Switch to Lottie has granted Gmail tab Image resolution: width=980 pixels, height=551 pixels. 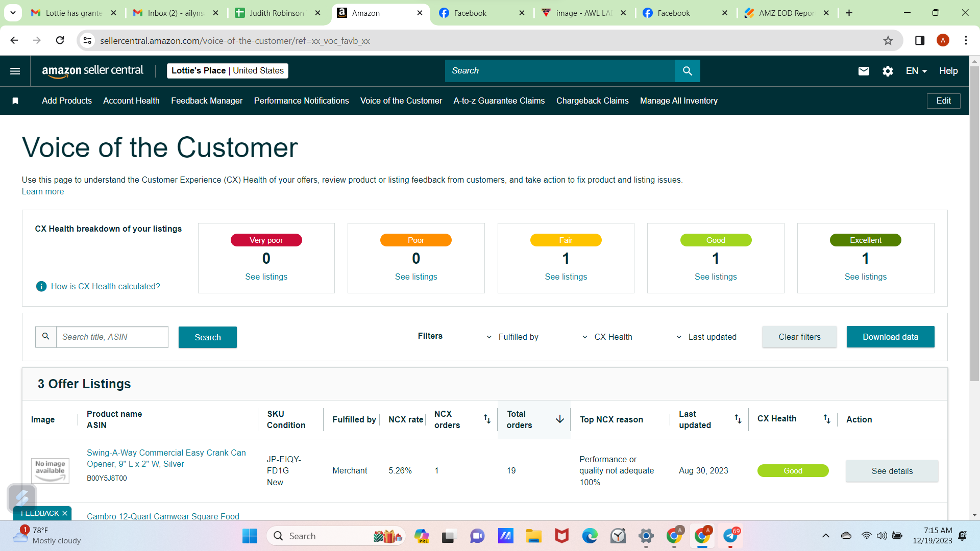point(73,13)
